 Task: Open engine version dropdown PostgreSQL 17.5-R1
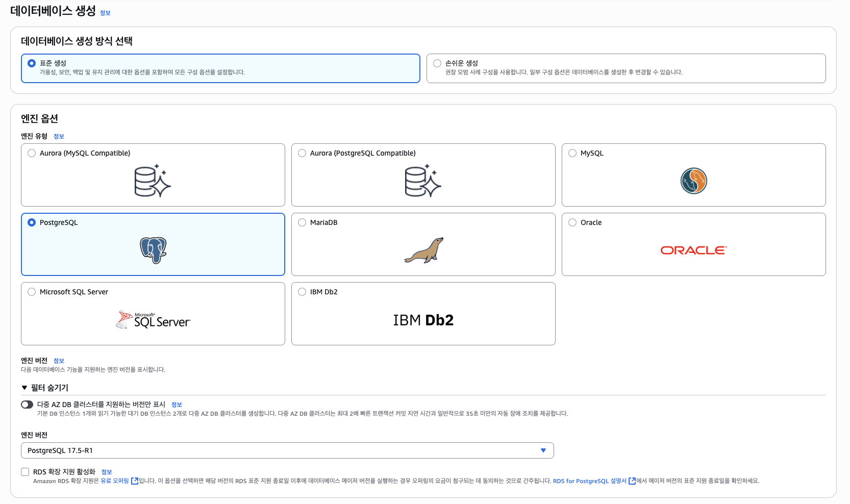click(287, 450)
